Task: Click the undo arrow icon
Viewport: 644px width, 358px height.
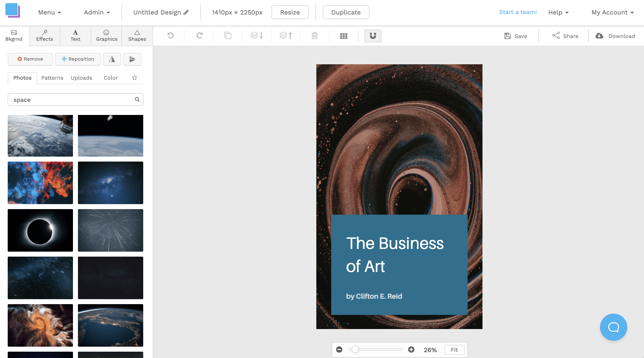Action: click(170, 36)
